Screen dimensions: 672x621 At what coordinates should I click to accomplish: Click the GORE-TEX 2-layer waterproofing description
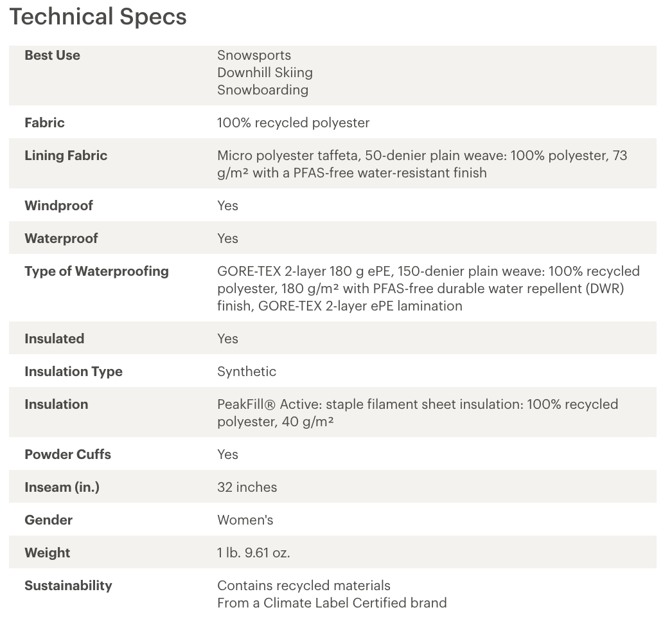click(x=429, y=289)
